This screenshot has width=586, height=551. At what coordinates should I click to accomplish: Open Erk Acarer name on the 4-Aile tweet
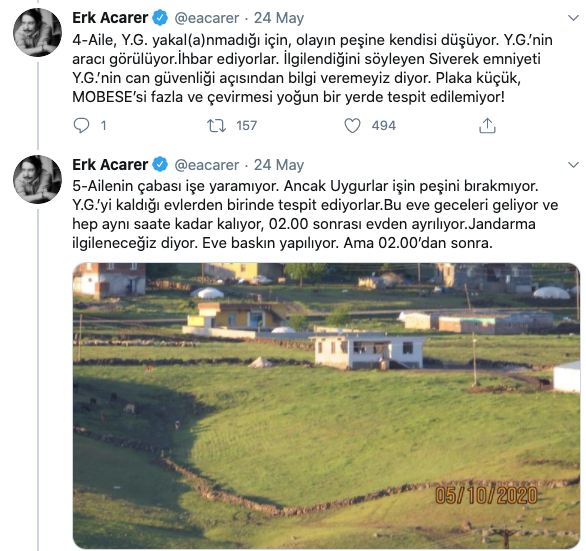pos(110,18)
